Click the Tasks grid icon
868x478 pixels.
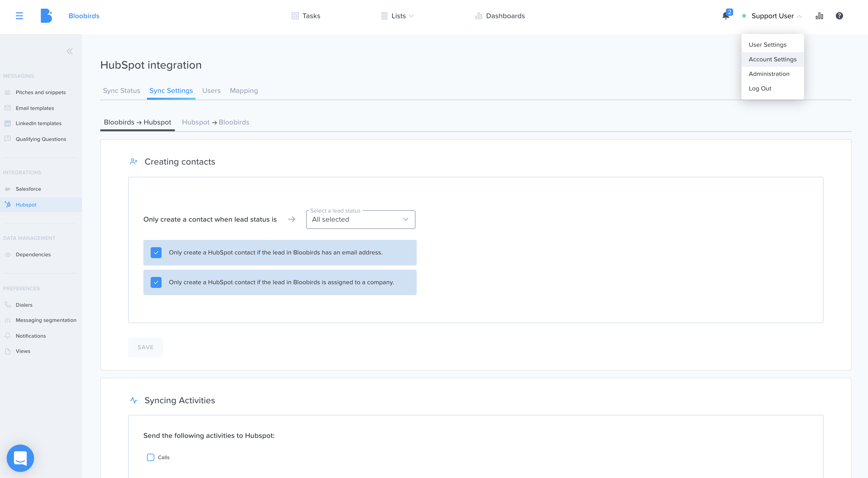tap(295, 16)
